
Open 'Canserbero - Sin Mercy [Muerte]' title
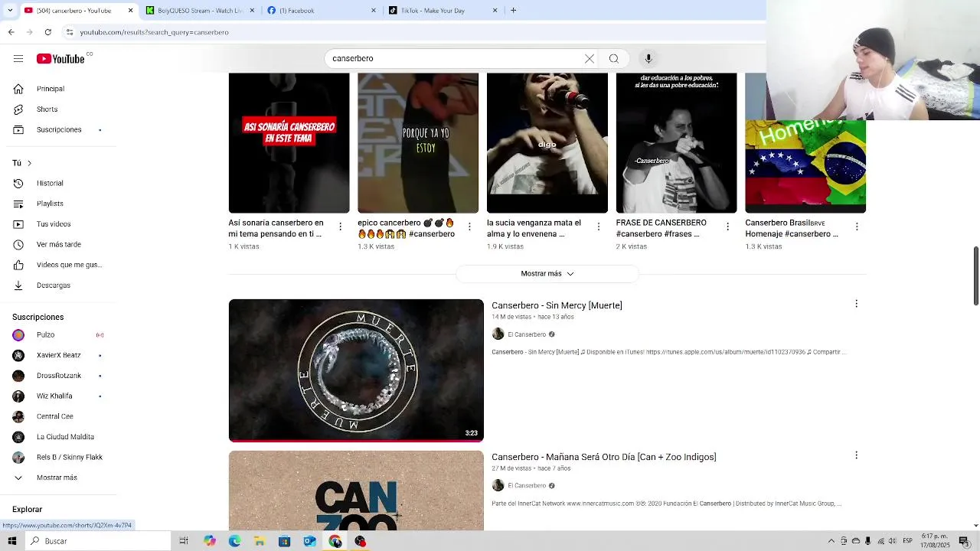point(557,305)
